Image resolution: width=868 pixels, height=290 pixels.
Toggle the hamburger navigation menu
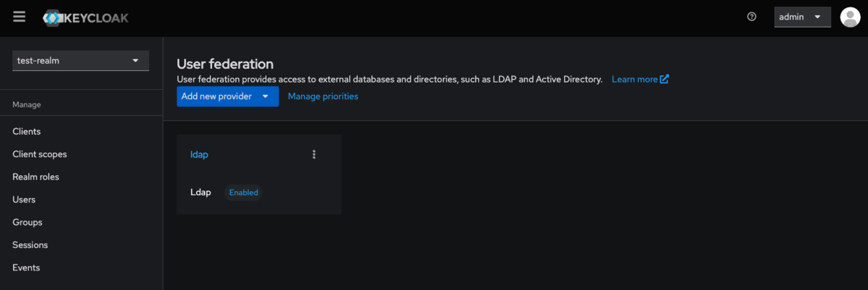(20, 17)
